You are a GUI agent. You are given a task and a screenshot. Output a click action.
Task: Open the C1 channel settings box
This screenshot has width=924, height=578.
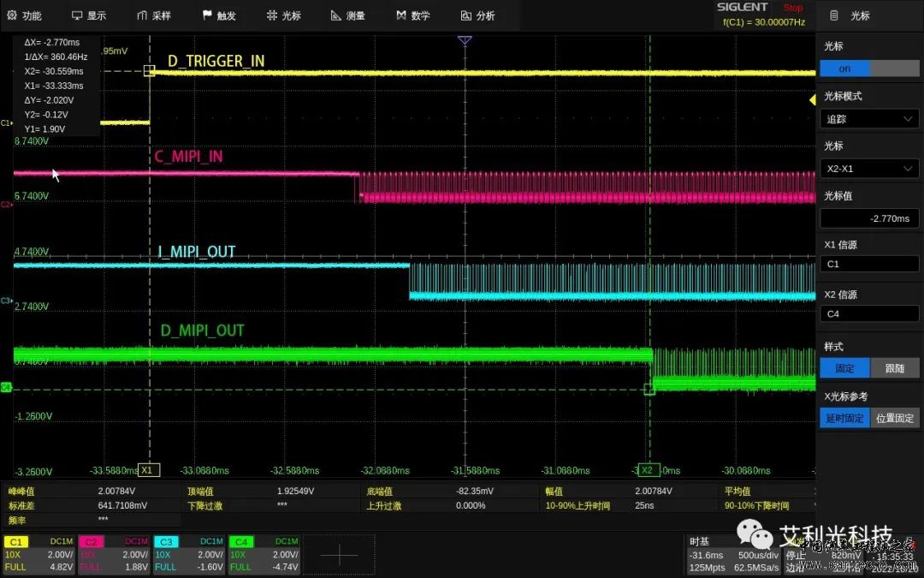click(x=38, y=554)
